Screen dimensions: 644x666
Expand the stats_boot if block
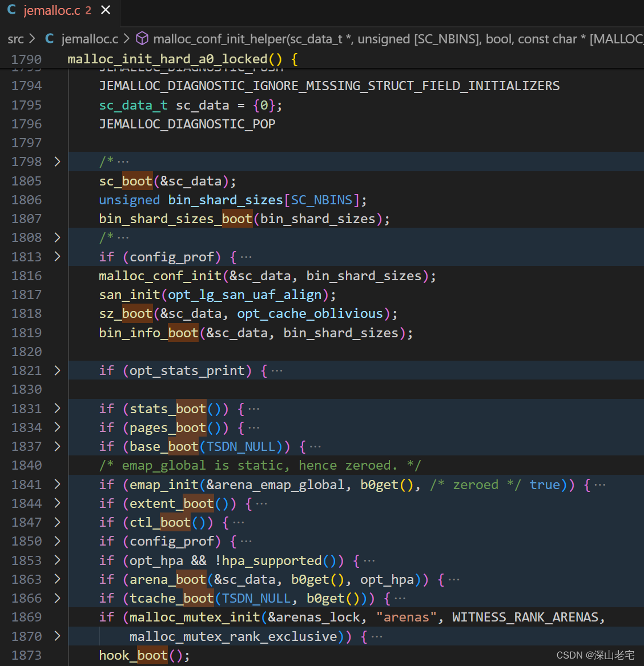(57, 409)
